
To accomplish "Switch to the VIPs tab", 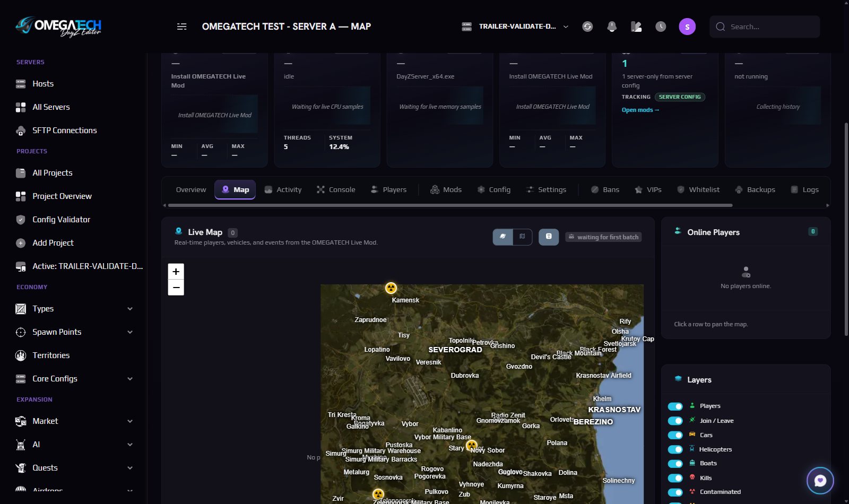I will point(648,190).
